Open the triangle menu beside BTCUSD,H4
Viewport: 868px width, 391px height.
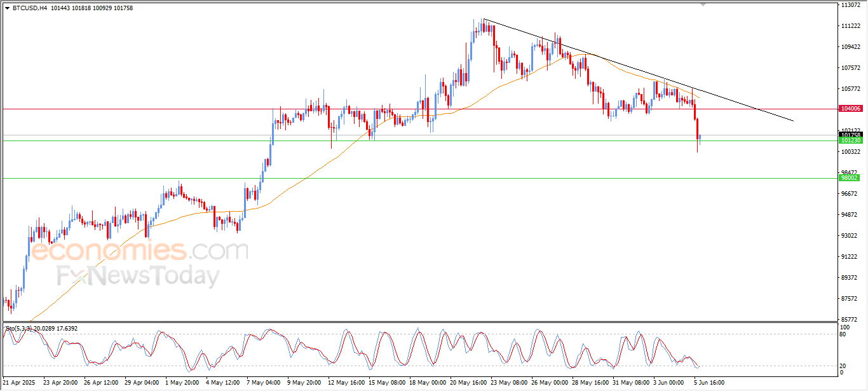(x=8, y=8)
